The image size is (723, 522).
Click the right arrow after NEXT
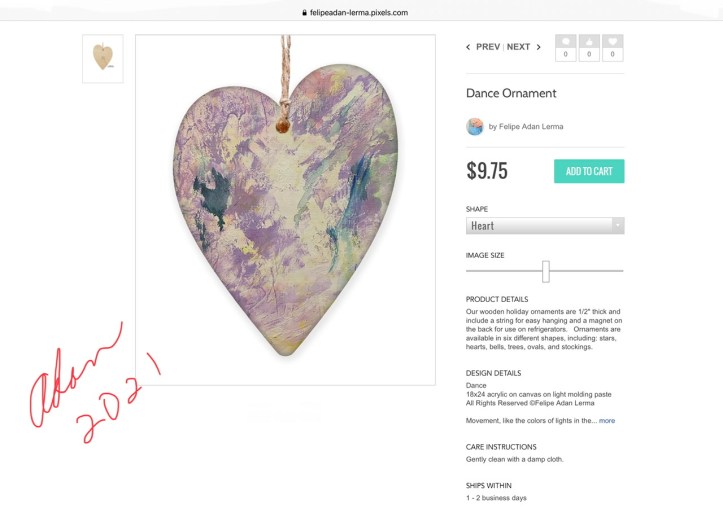click(x=538, y=47)
